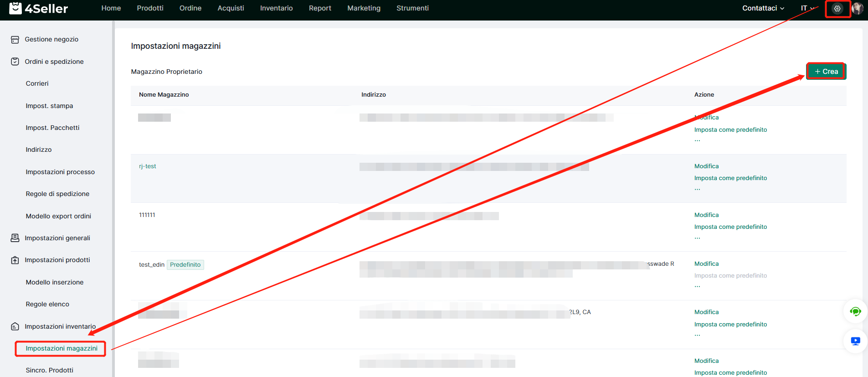Click Imposta come predefinito in first row

click(x=730, y=130)
